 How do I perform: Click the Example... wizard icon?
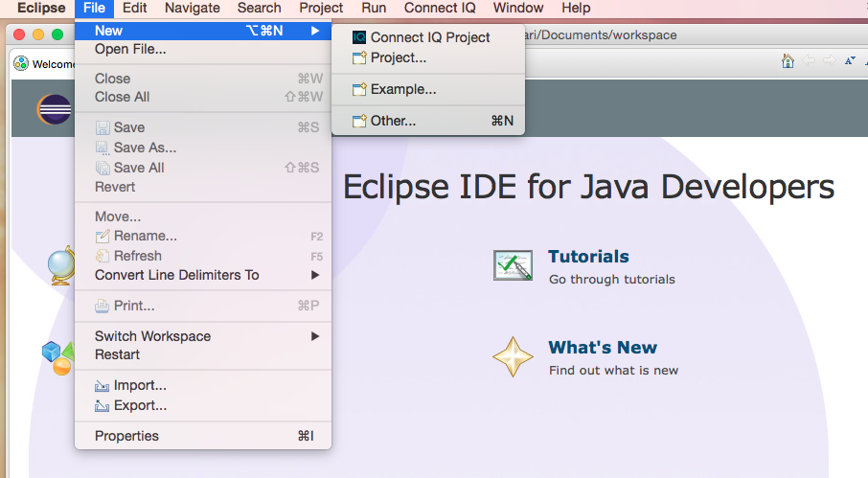click(x=359, y=89)
